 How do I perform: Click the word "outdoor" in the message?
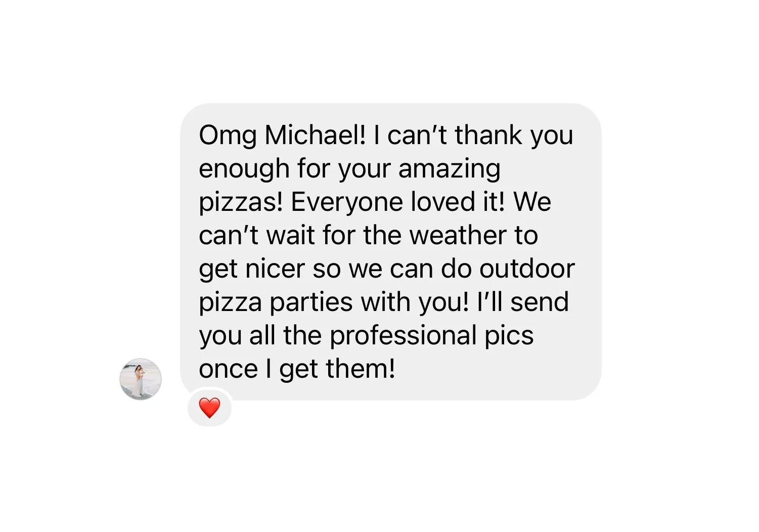coord(527,269)
